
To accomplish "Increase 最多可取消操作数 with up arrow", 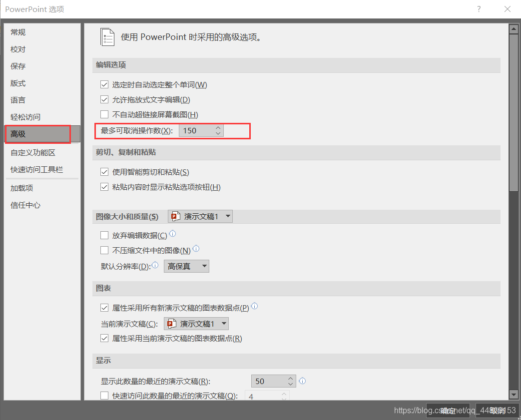I will pyautogui.click(x=218, y=127).
